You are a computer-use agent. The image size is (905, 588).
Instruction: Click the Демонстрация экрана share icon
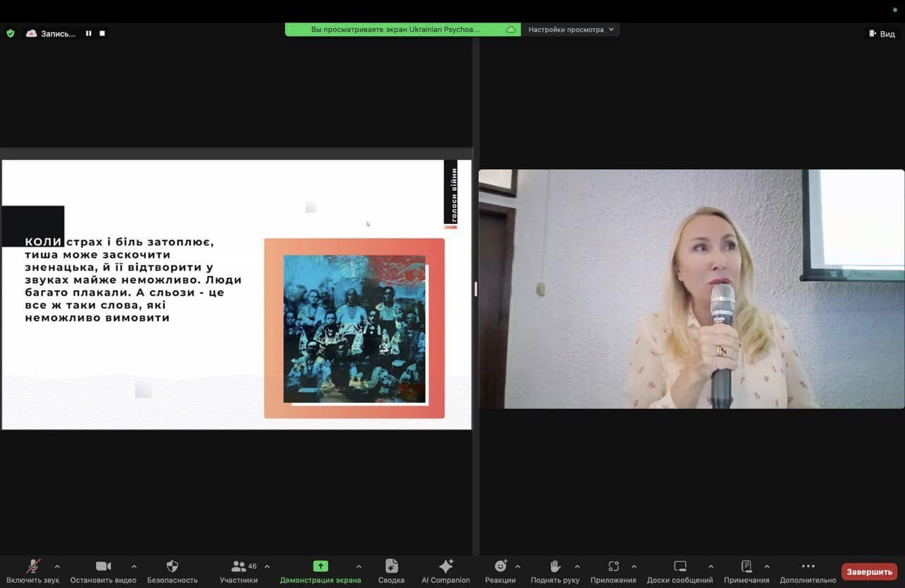320,566
